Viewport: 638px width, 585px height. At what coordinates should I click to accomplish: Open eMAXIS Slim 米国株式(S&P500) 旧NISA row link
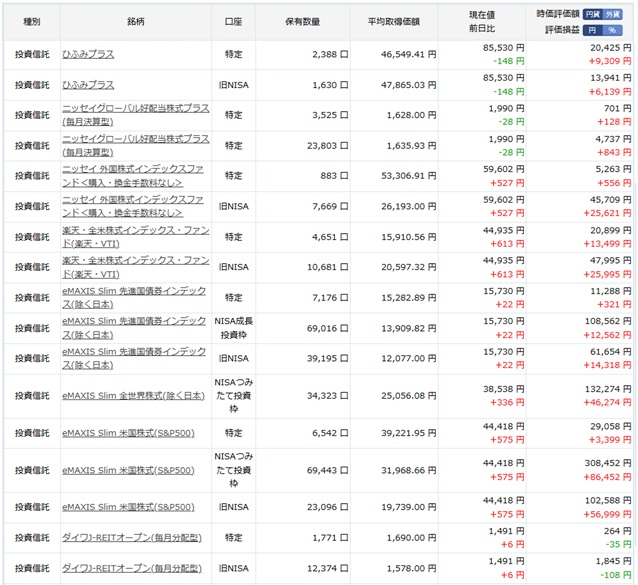[128, 507]
